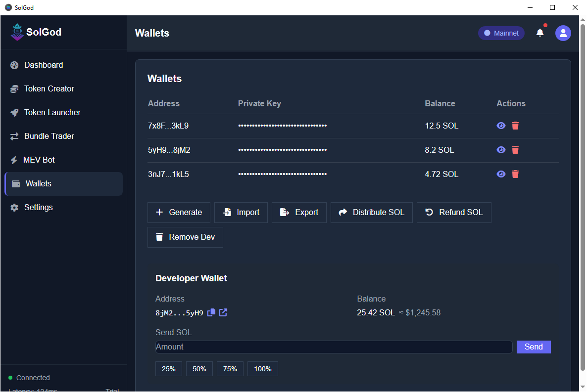Go to the MEV Bot section
This screenshot has height=392, width=587.
coord(39,160)
